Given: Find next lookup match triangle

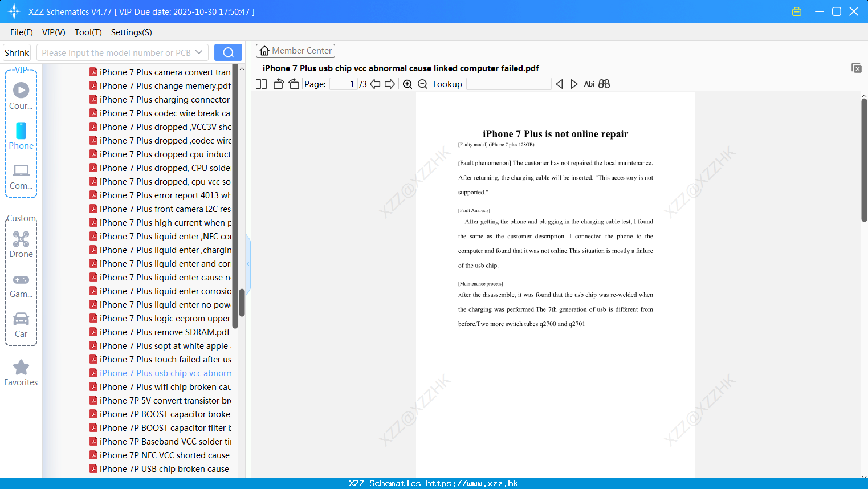Looking at the screenshot, I should pos(574,84).
